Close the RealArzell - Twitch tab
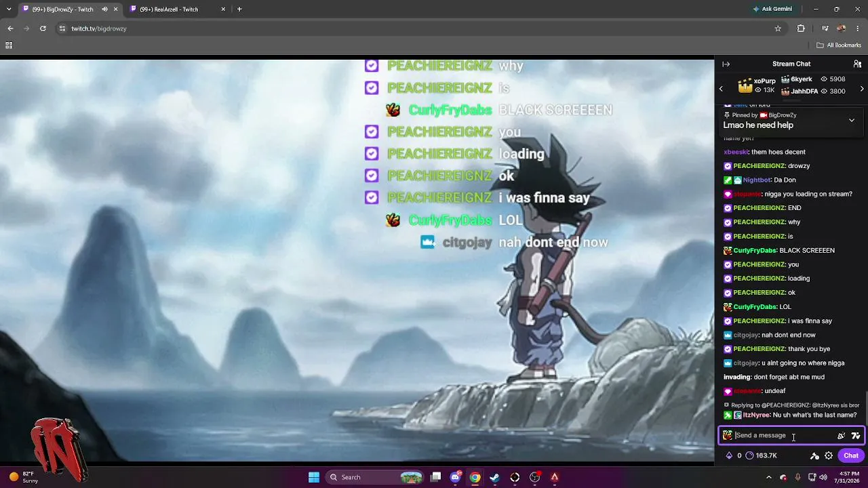Image resolution: width=868 pixels, height=488 pixels. pos(224,9)
